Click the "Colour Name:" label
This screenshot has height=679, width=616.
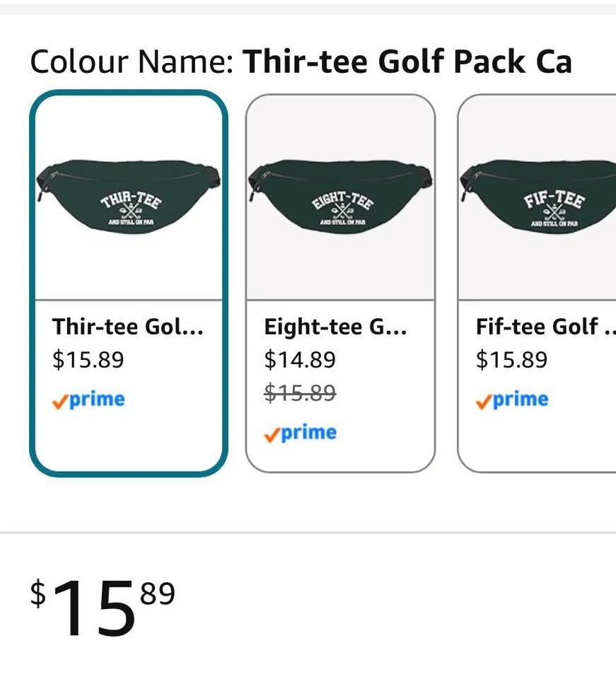(x=132, y=62)
